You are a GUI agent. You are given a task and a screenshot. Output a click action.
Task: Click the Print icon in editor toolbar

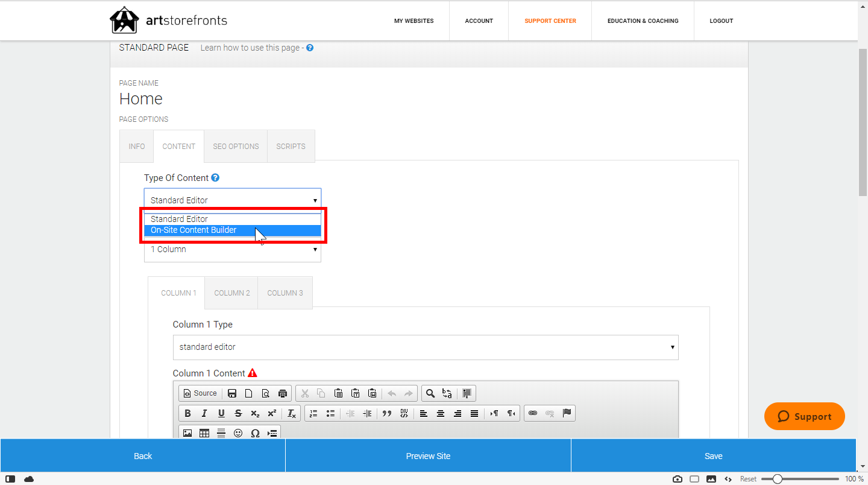click(x=283, y=393)
